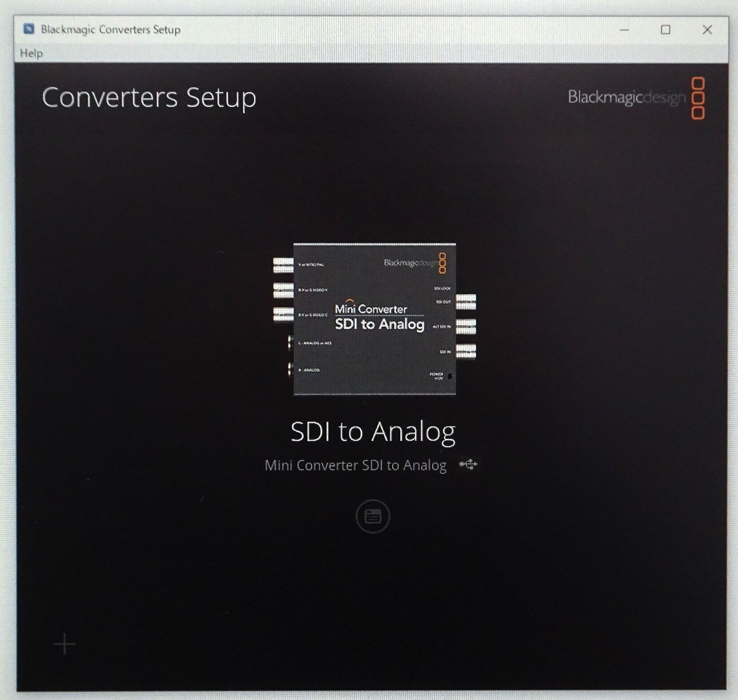Open the converter settings circular icon
The height and width of the screenshot is (700, 738).
[x=373, y=516]
